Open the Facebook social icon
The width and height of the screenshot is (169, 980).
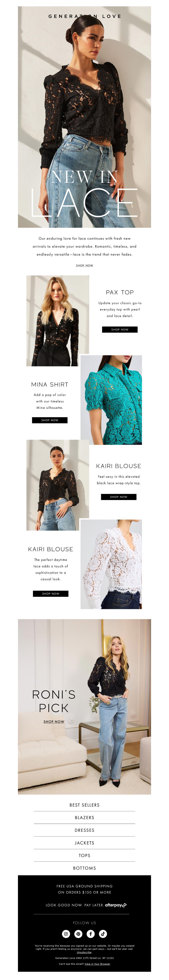(x=91, y=934)
